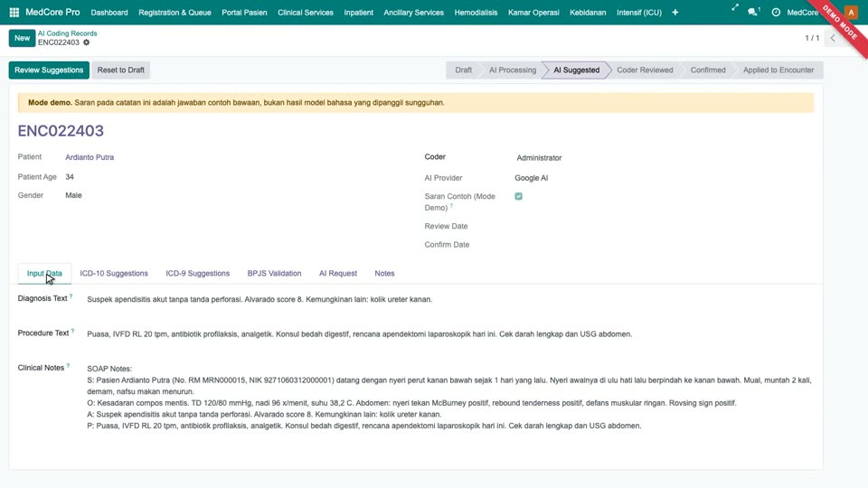Viewport: 868px width, 488px height.
Task: Open Hemodialisis menu
Action: pyautogui.click(x=476, y=12)
